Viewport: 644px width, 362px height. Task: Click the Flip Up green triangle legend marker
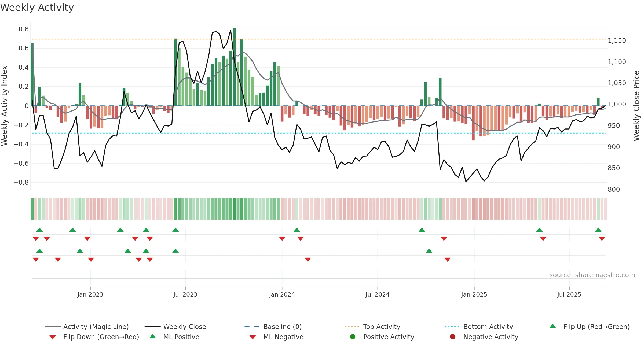[552, 326]
